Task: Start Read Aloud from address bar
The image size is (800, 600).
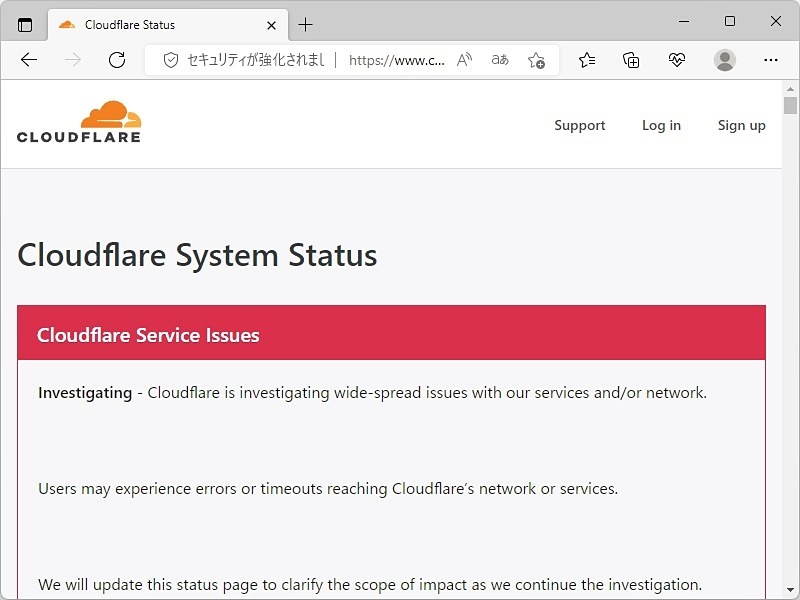Action: tap(464, 60)
